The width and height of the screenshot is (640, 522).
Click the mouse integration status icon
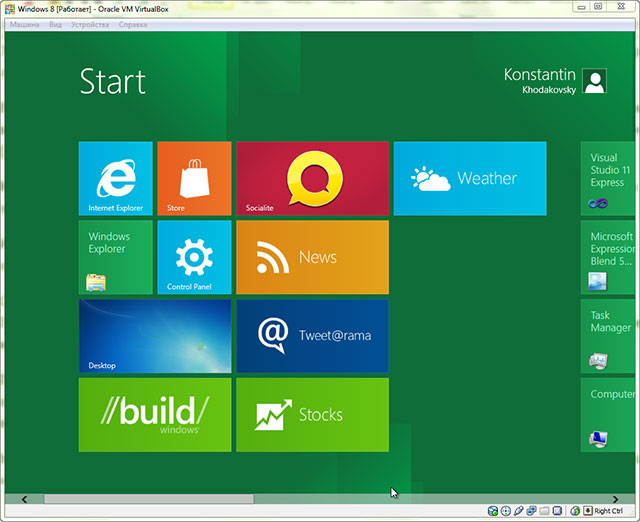tap(575, 511)
